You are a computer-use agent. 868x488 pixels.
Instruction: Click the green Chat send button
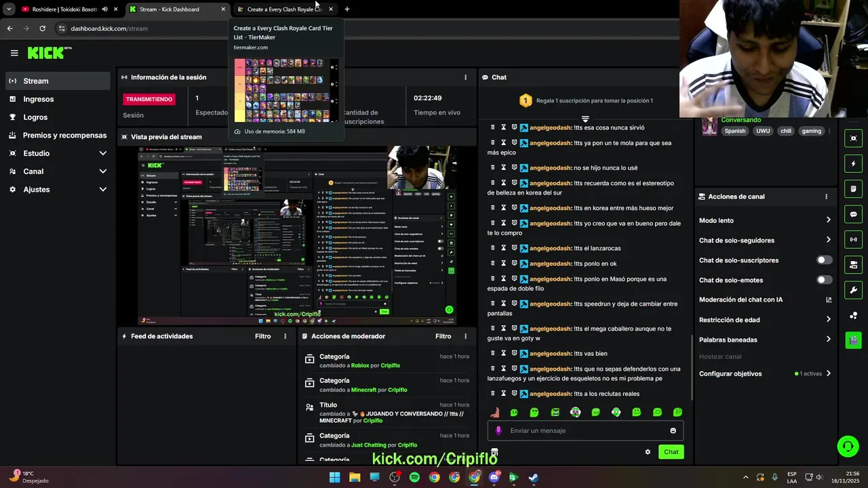click(x=671, y=452)
